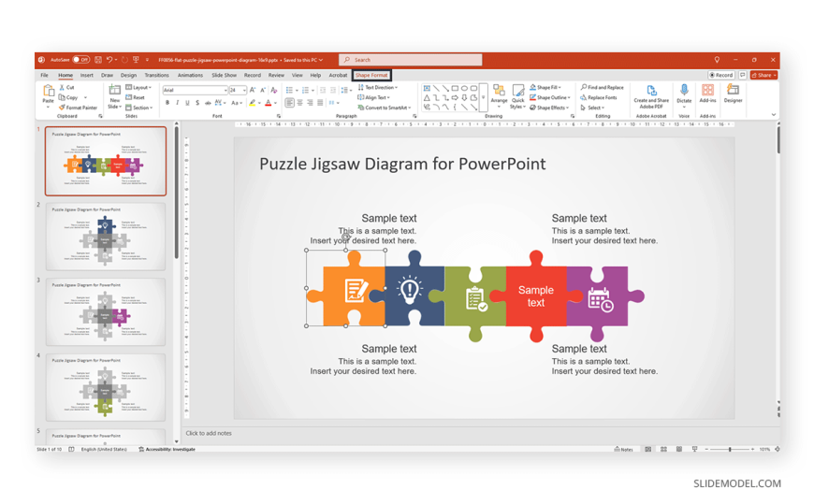Click Reset slide button
Screen dimensions: 814x504
(135, 97)
